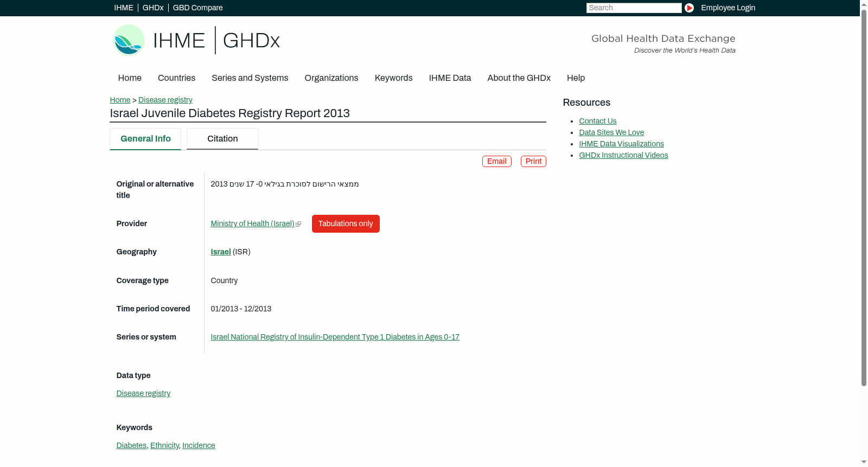This screenshot has width=868, height=467.
Task: Open Series and Systems menu item
Action: tap(250, 78)
